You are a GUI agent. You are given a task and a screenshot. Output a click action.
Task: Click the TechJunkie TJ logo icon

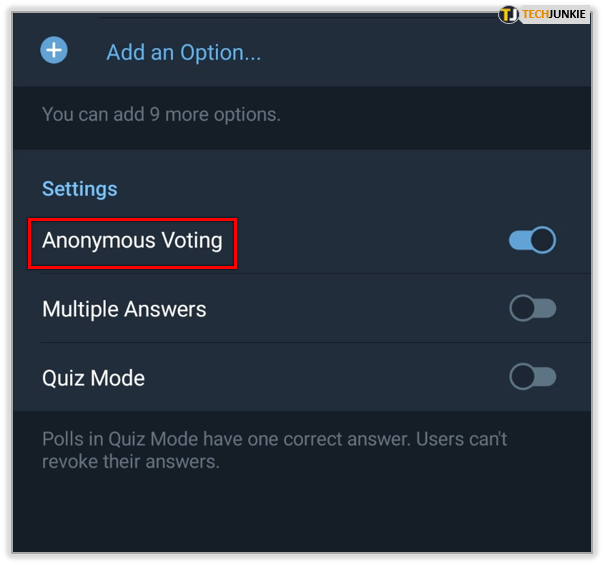(x=509, y=14)
